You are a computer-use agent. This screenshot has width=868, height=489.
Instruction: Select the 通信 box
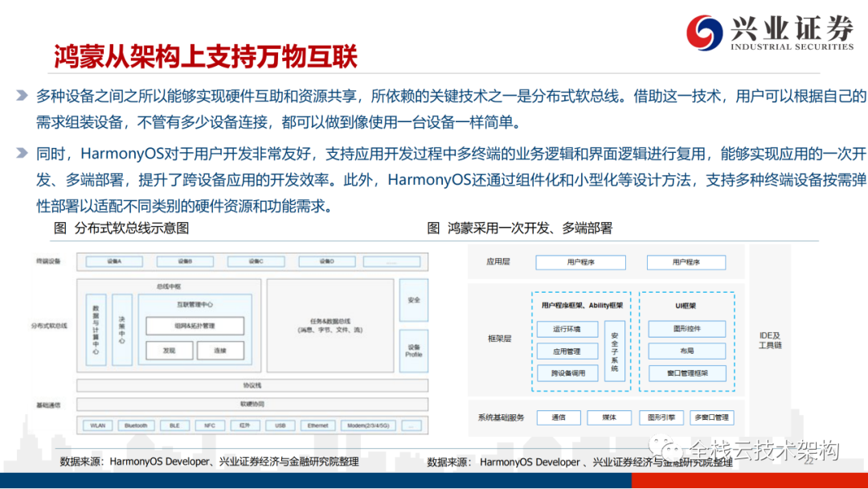point(559,417)
